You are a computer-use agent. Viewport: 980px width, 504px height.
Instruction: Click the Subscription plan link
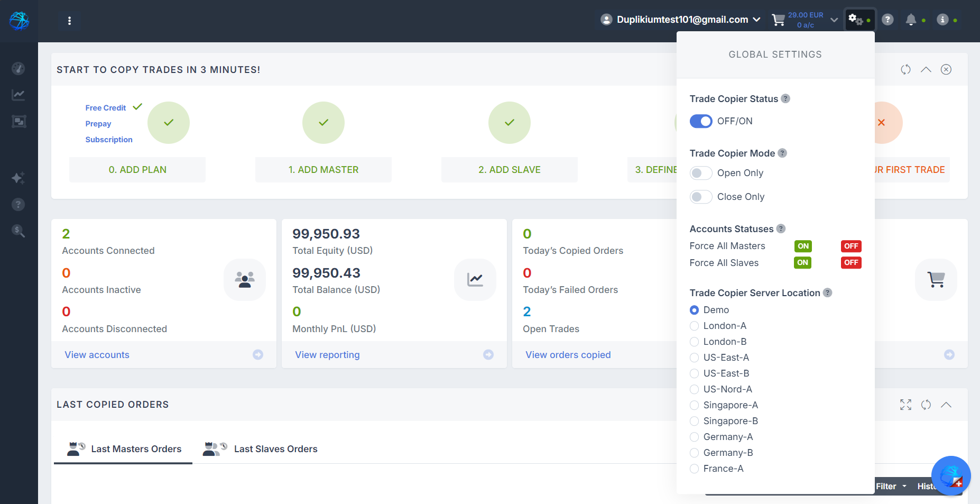click(109, 140)
